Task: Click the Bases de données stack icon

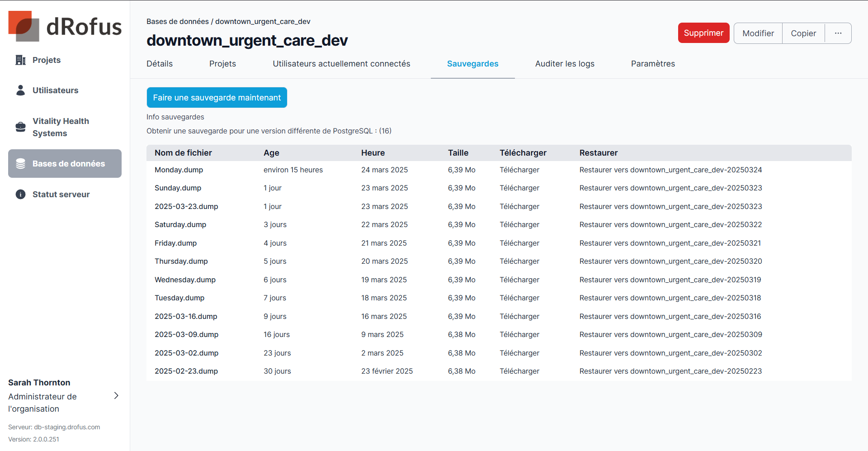Action: click(x=20, y=164)
